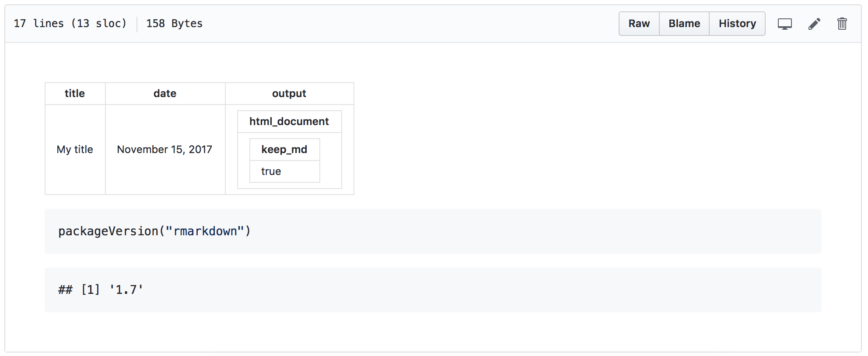Select the 'keep_md' cell

click(x=284, y=149)
